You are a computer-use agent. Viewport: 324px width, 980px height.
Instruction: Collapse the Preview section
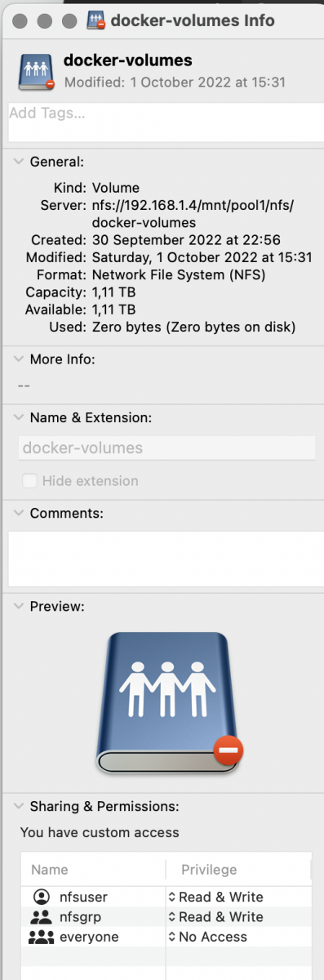tap(19, 607)
